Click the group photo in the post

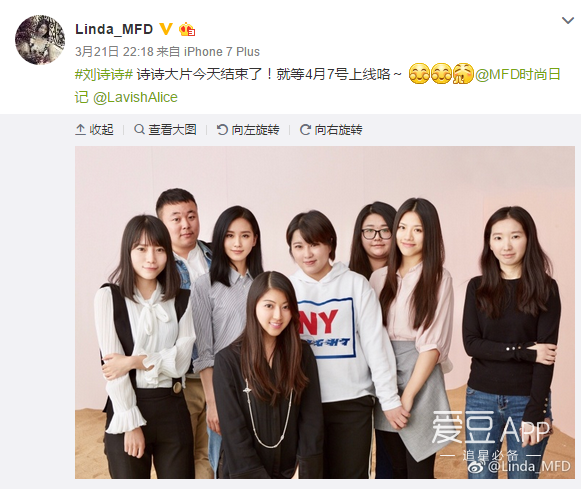(325, 312)
